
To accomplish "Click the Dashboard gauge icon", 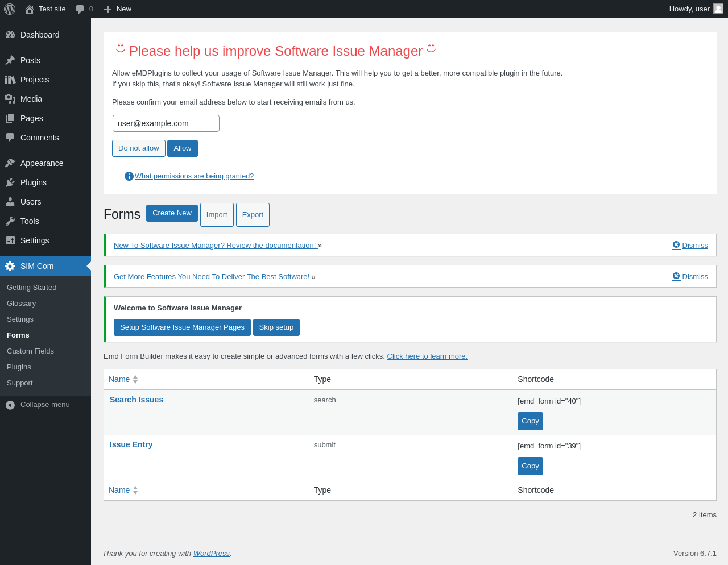I will tap(10, 35).
